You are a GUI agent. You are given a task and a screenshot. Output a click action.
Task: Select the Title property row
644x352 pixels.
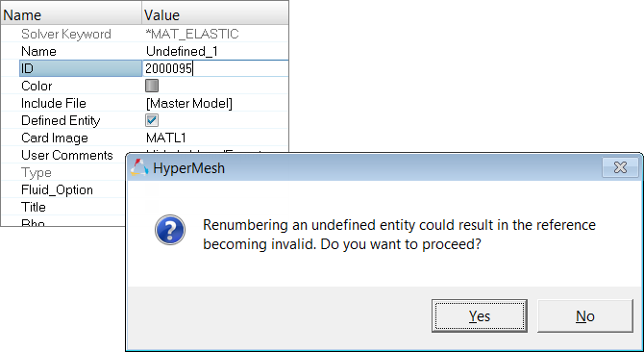pyautogui.click(x=63, y=207)
